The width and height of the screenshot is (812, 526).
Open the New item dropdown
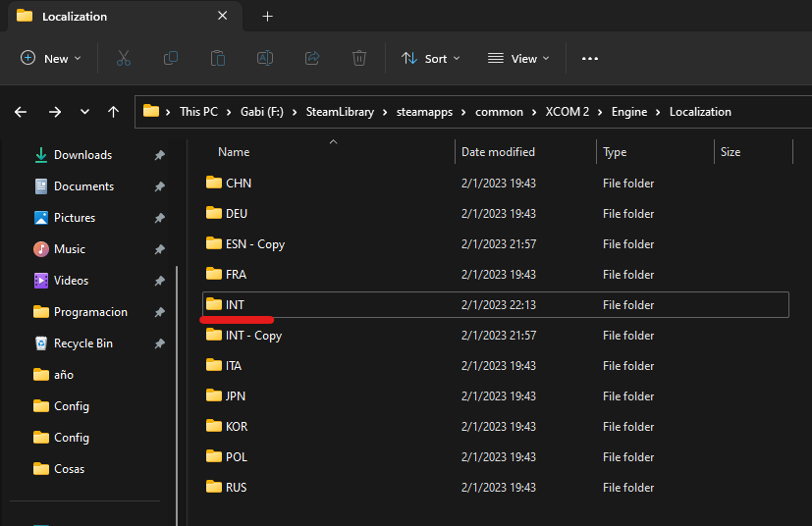point(51,59)
